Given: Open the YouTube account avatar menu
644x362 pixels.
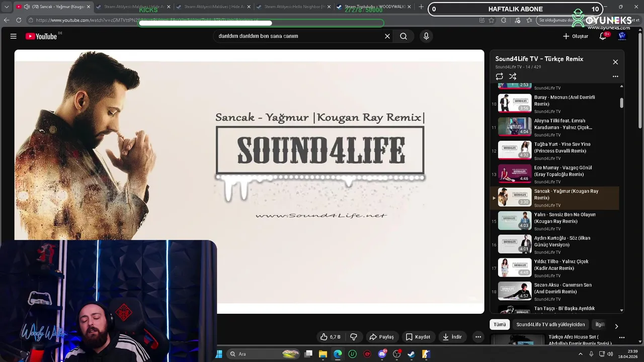Looking at the screenshot, I should click(622, 36).
